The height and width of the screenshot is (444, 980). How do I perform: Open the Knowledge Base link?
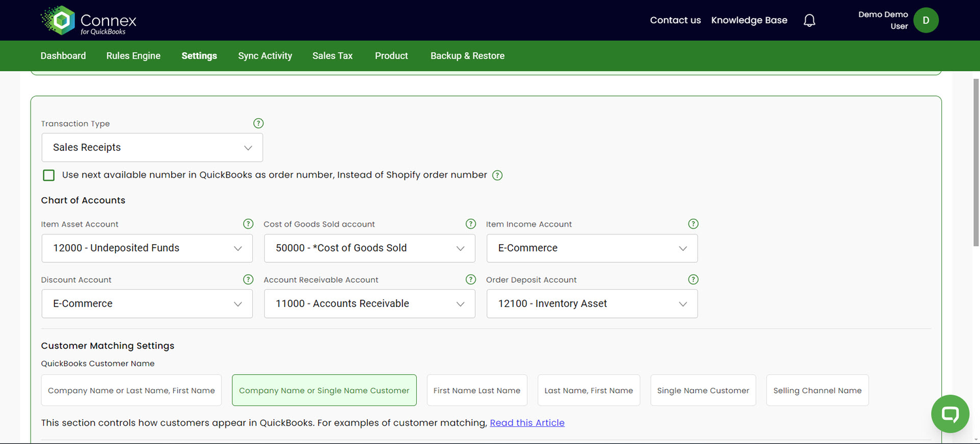point(749,20)
